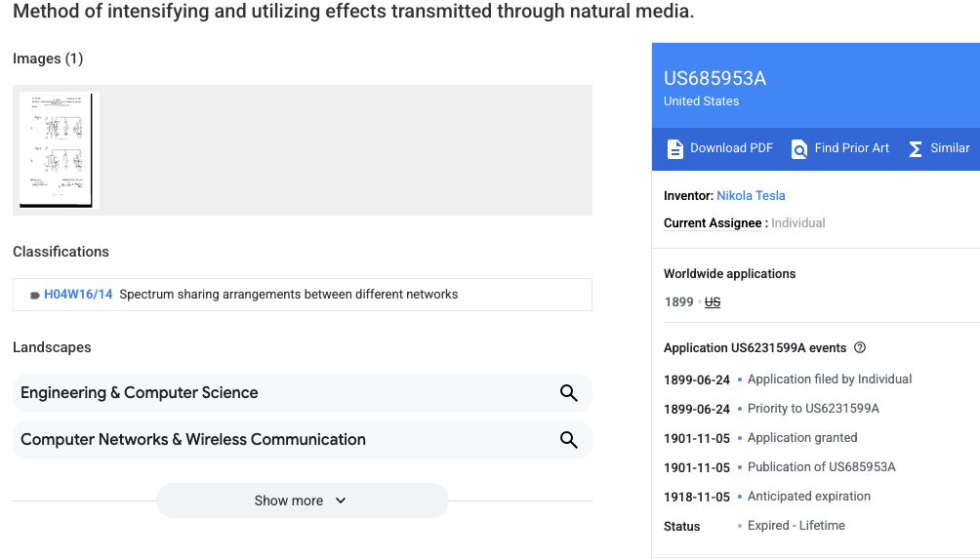
Task: Click the US link under Worldwide applications
Action: pyautogui.click(x=713, y=302)
